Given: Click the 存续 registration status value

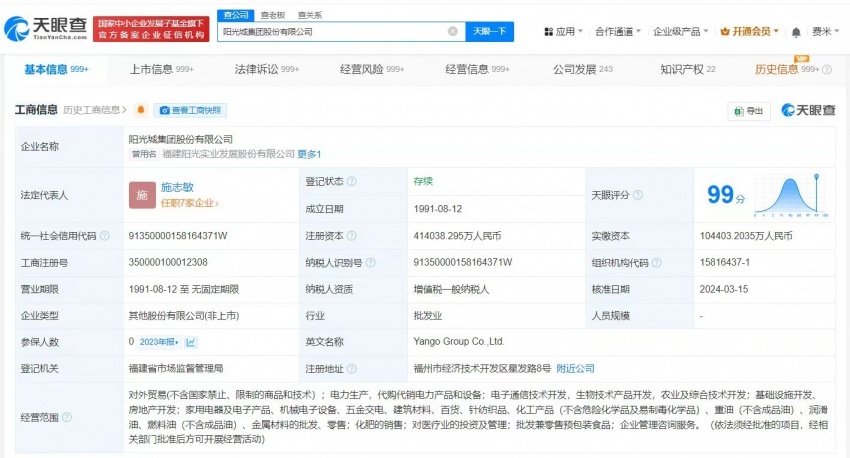Looking at the screenshot, I should (423, 181).
